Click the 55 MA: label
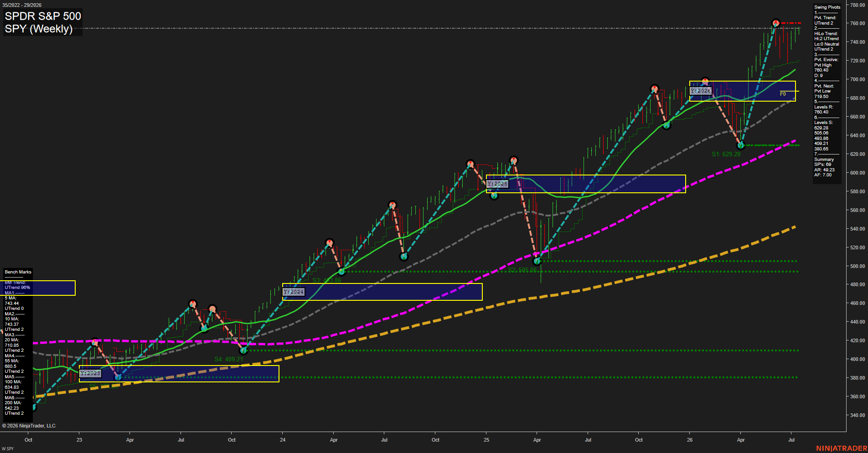Image resolution: width=868 pixels, height=453 pixels. click(12, 361)
